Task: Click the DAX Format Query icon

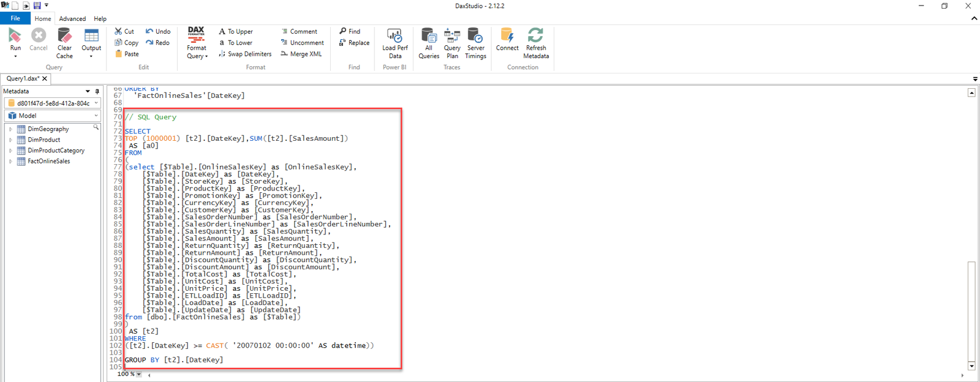Action: pos(196,35)
